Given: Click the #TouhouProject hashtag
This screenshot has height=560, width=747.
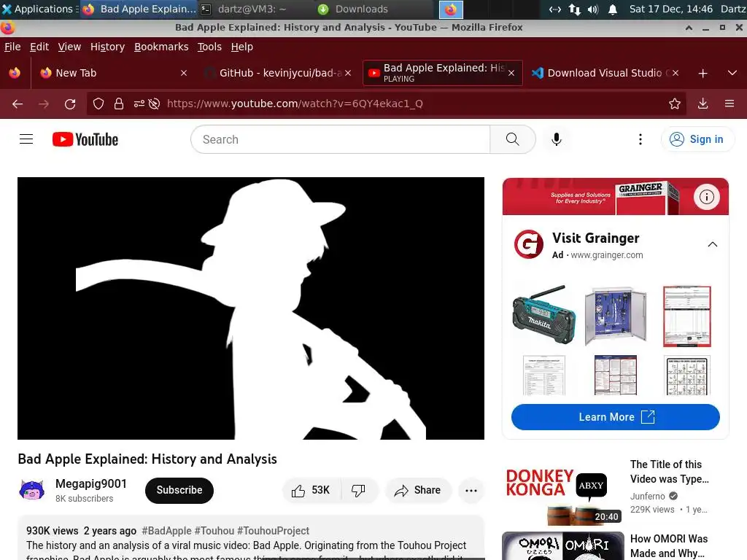Looking at the screenshot, I should coord(273,531).
